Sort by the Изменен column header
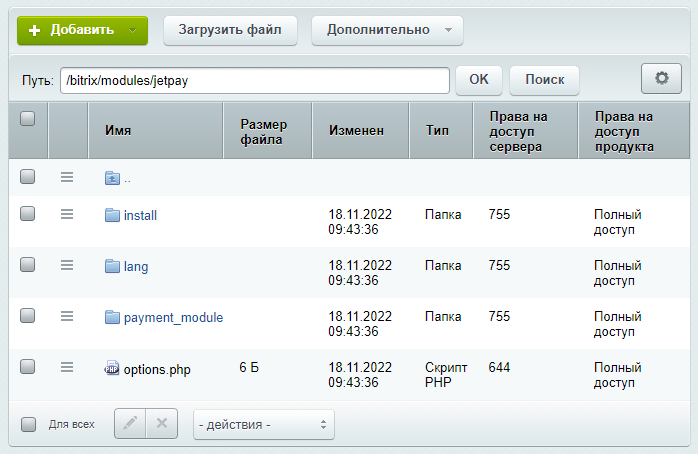Screen dimensions: 698x454 (x=356, y=131)
